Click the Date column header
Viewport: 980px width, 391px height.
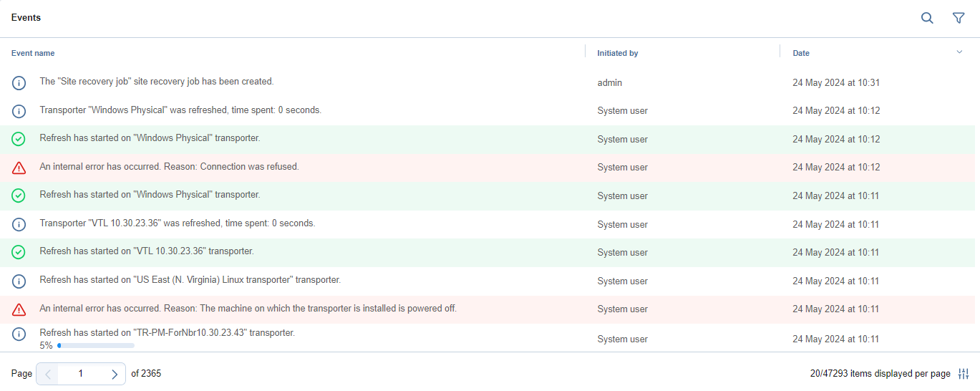pos(801,53)
